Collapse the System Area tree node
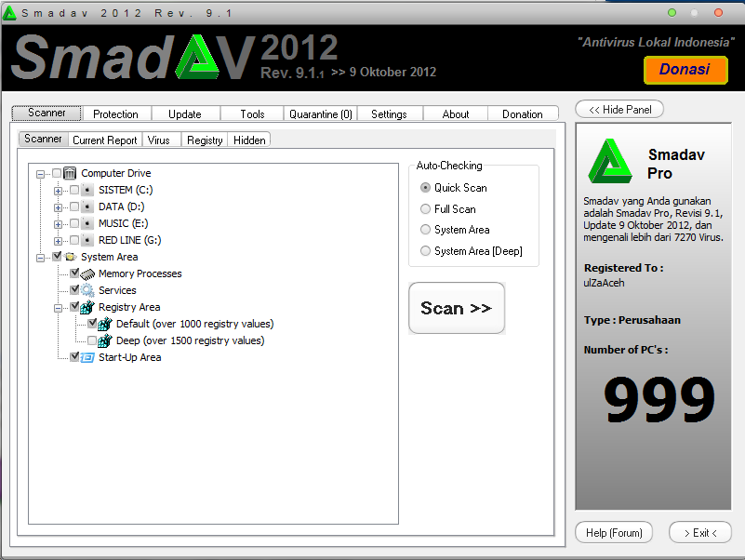Viewport: 745px width, 560px height. click(40, 258)
